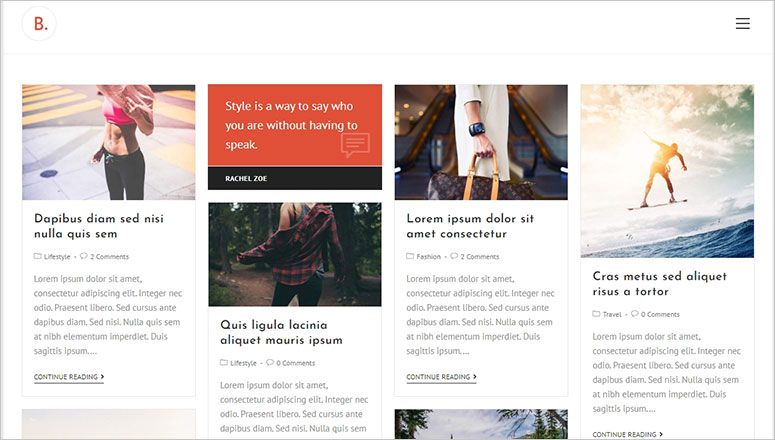The width and height of the screenshot is (775, 440).
Task: Click the plaid shirt forest thumbnail
Action: point(295,255)
